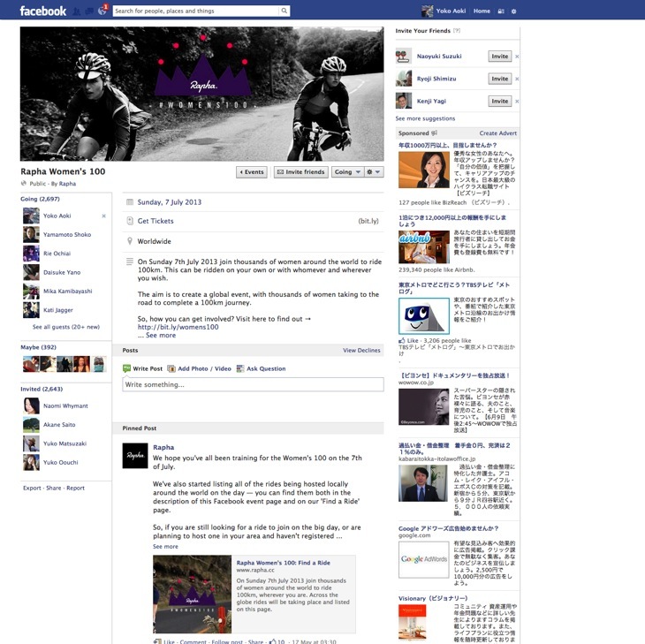Screen dimensions: 645x644
Task: Invite Ryoji Shimizu
Action: coord(500,79)
